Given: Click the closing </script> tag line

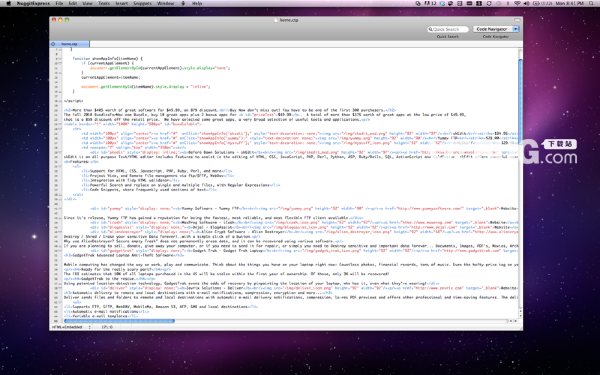Looking at the screenshot, I should 73,101.
